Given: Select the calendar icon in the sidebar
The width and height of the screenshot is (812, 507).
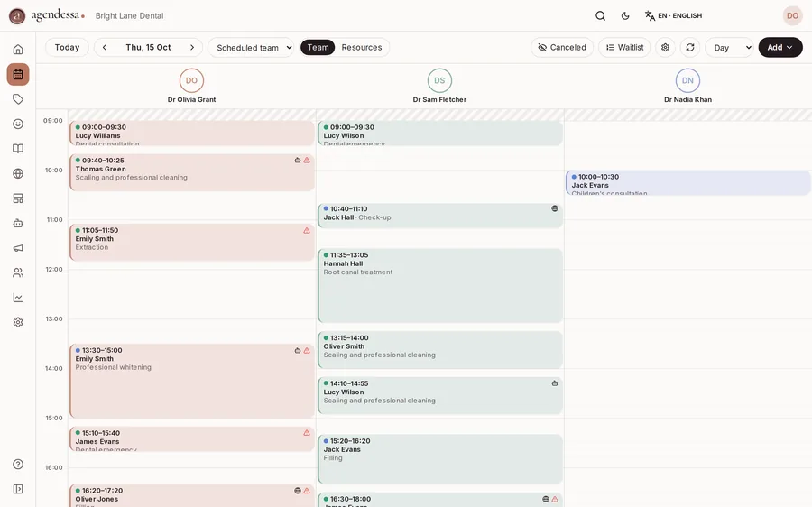Looking at the screenshot, I should (x=18, y=74).
